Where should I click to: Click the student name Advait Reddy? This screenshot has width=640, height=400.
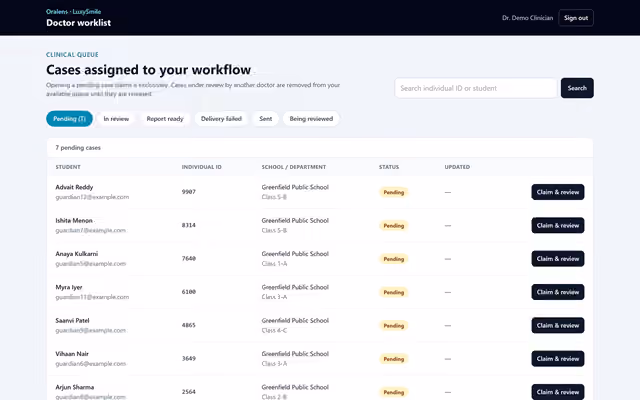click(74, 187)
